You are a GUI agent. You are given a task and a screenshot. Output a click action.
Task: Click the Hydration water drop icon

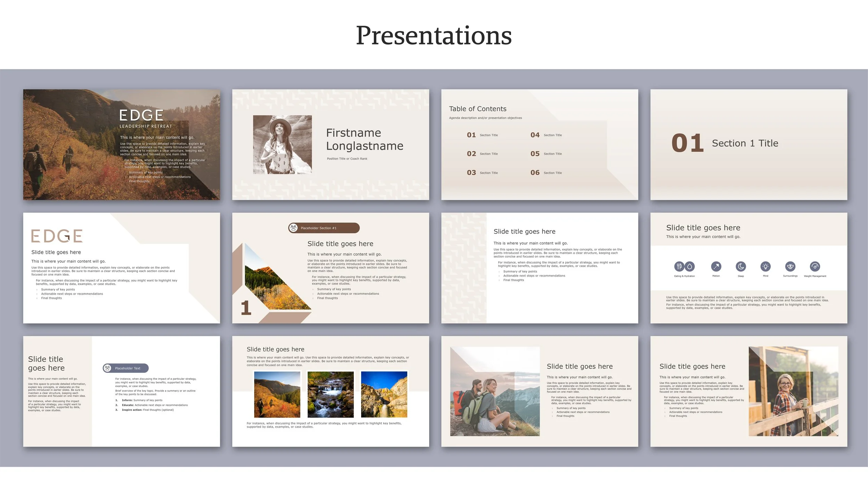(690, 266)
